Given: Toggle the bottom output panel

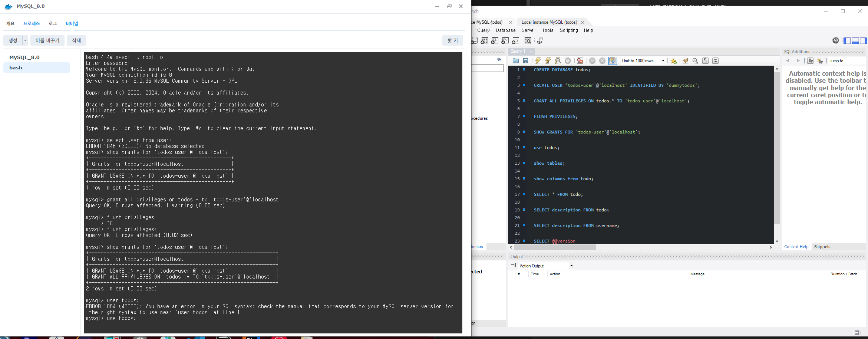Looking at the screenshot, I should [x=855, y=41].
